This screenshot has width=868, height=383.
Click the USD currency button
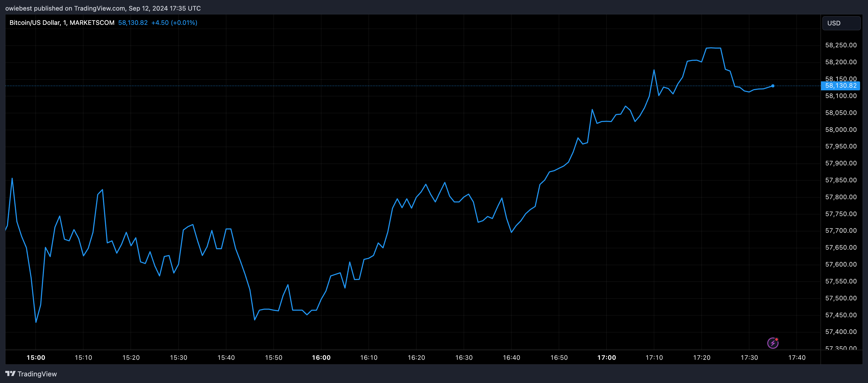[841, 23]
